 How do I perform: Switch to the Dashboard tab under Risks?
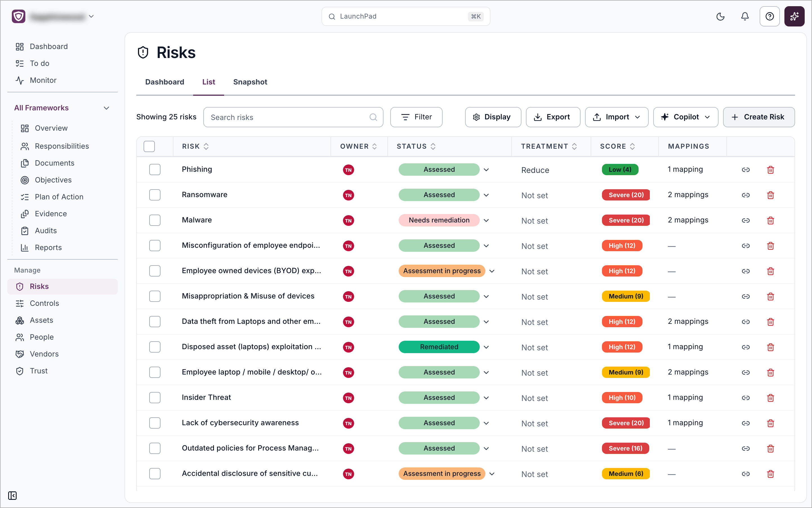[165, 82]
